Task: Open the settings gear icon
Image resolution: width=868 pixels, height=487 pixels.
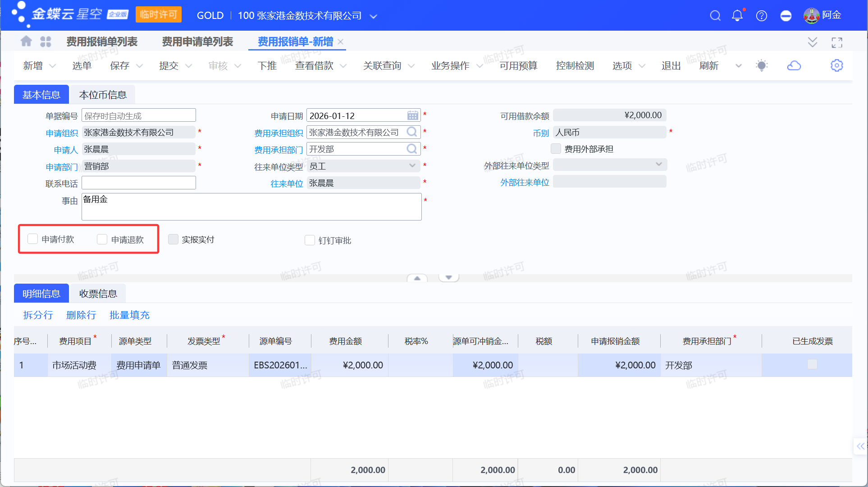Action: [836, 65]
